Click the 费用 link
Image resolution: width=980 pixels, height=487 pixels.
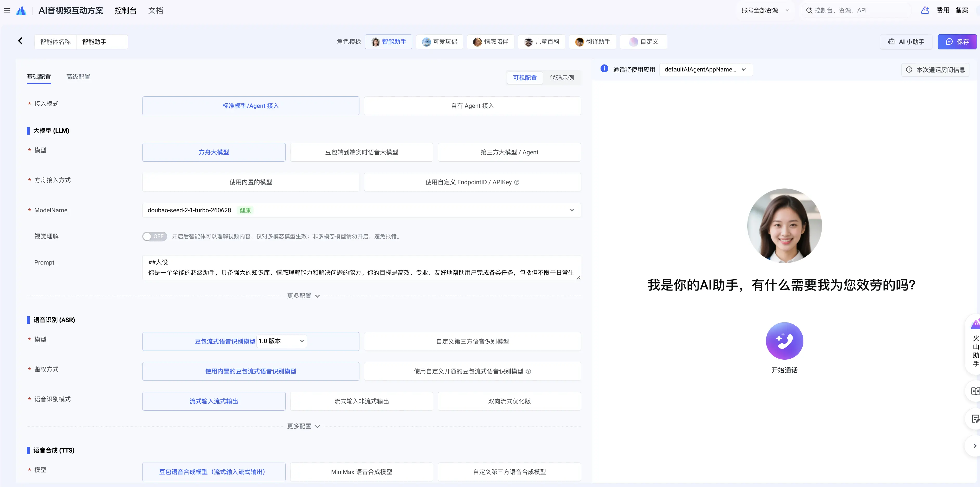pos(943,10)
